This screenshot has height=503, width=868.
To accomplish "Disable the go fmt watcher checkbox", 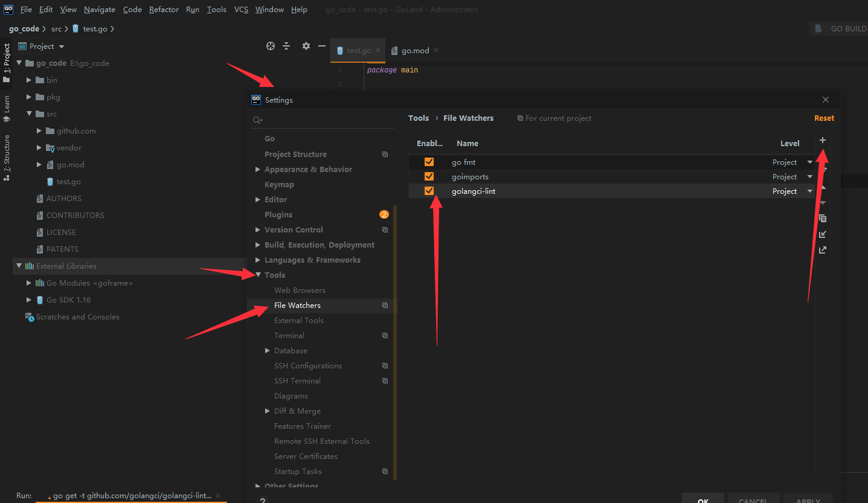I will [x=429, y=162].
